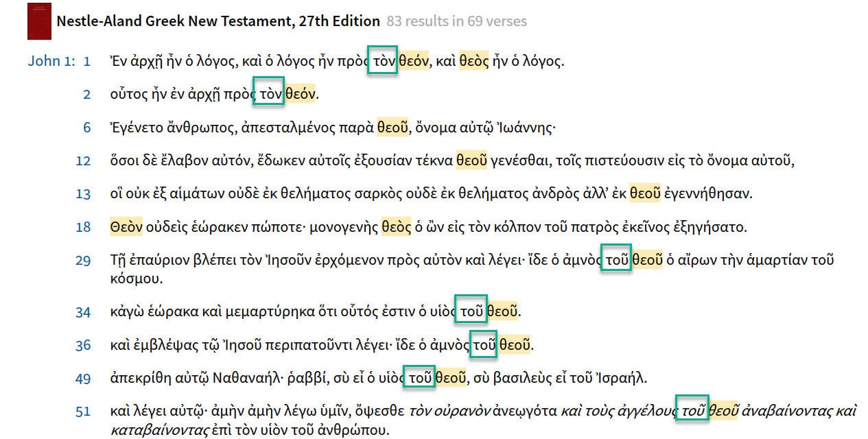Click the word κόσμου in verse 29
Viewport: 868px width, 439px height.
[x=136, y=279]
